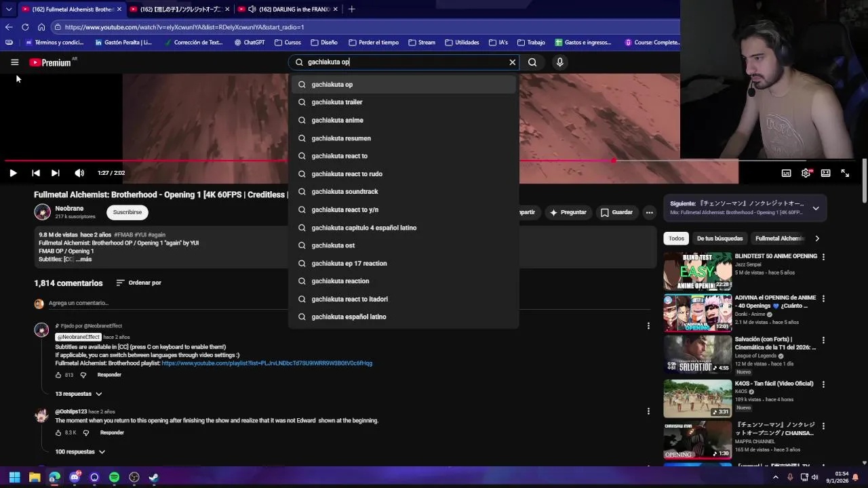Select suggestion 'gachiakuta español latino'

[403, 317]
